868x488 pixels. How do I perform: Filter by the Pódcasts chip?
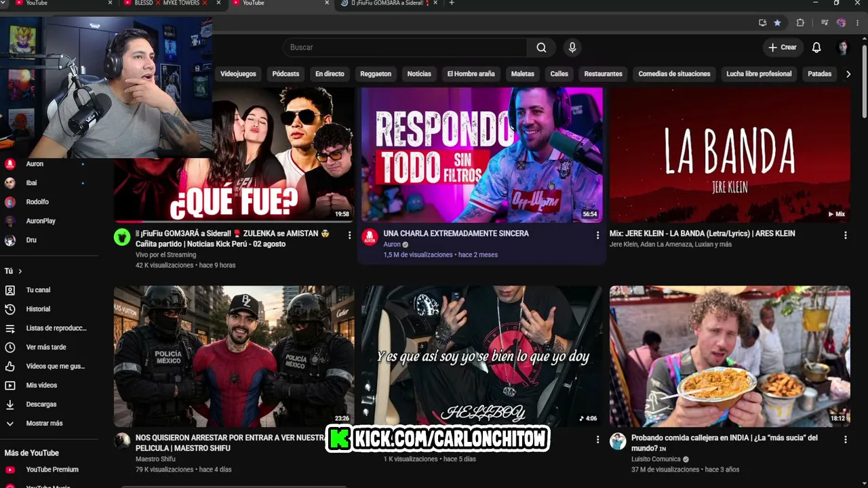tap(285, 74)
